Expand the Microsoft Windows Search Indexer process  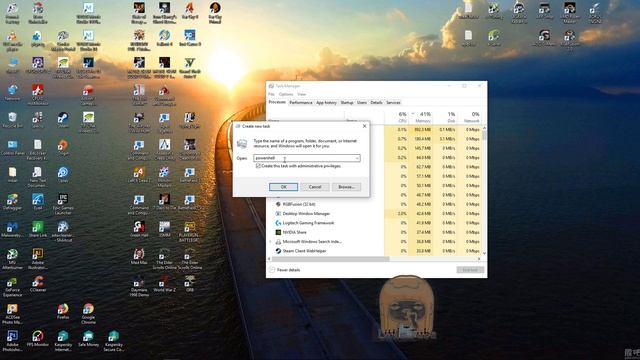tap(270, 242)
